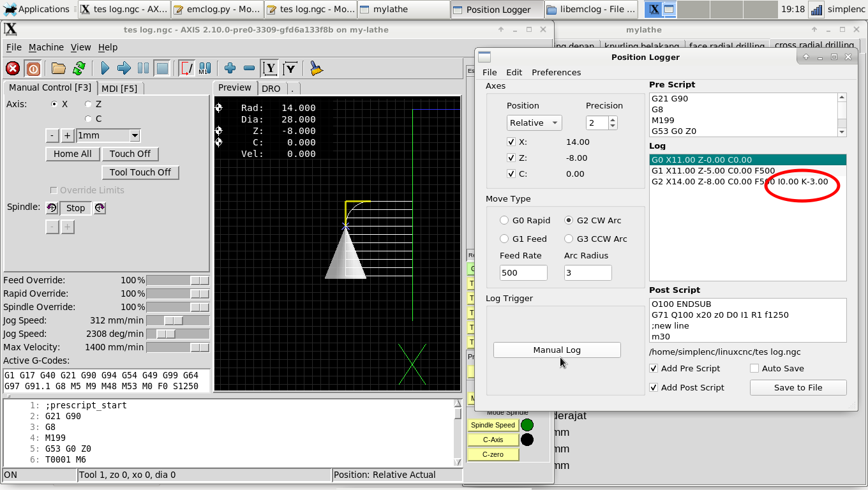Viewport: 868px width, 490px height.
Task: Open Preferences menu in Position Logger
Action: [x=556, y=72]
